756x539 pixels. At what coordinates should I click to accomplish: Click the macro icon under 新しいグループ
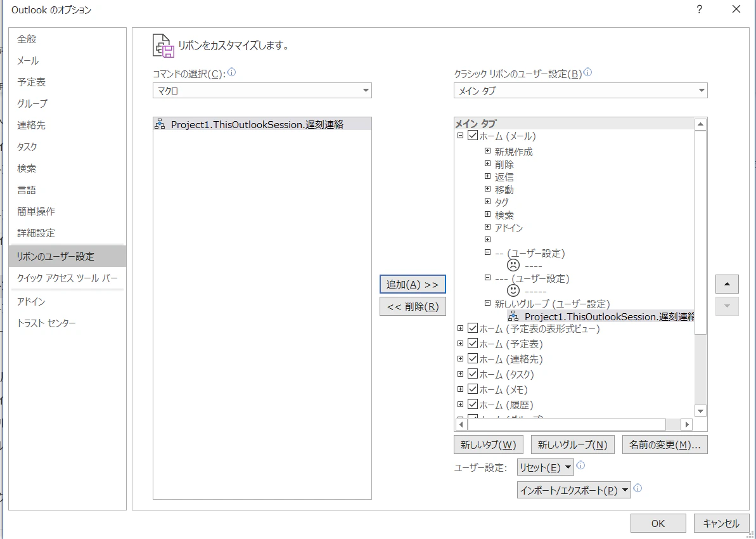coord(513,316)
